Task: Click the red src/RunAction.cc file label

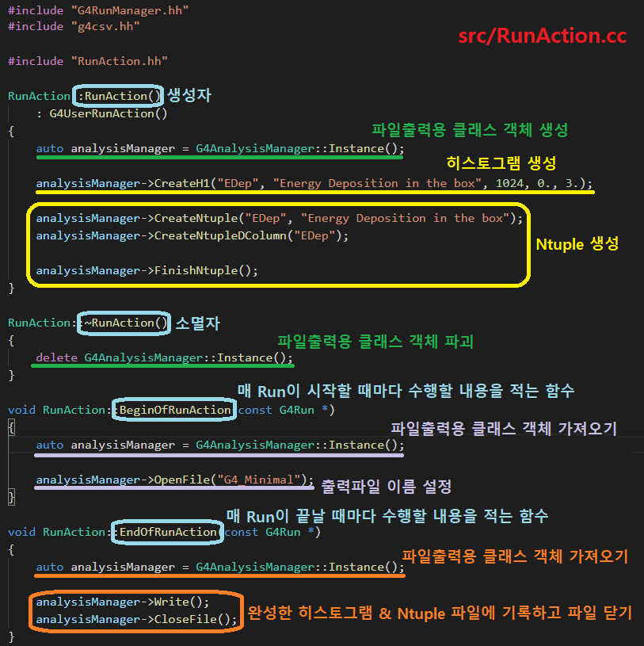Action: point(542,36)
